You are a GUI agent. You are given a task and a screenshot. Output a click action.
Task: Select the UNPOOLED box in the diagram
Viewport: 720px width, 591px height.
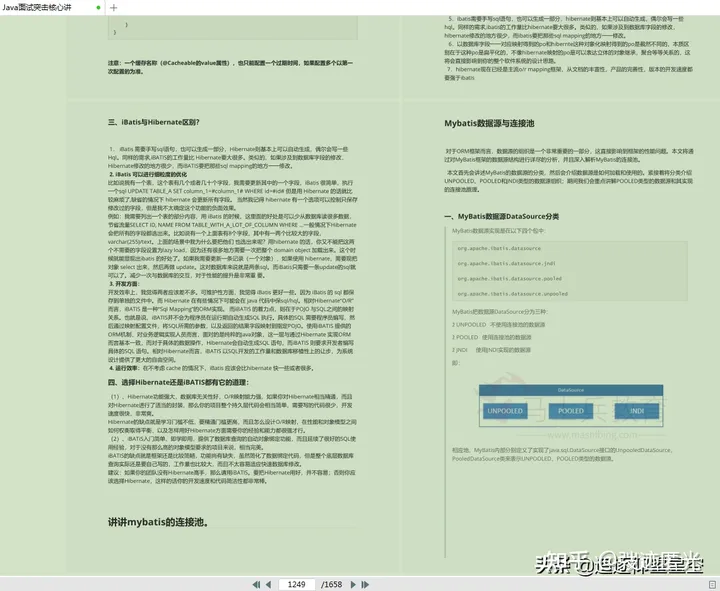pos(505,411)
